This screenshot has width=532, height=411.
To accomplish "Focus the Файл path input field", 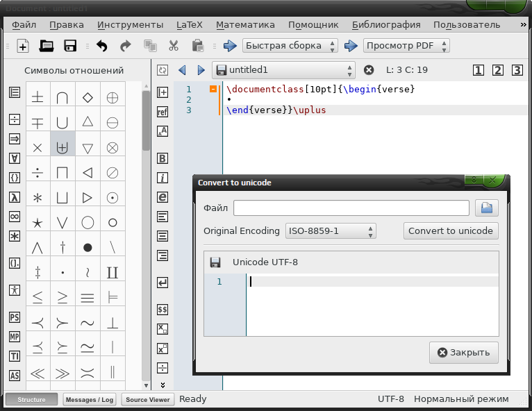I will click(351, 208).
